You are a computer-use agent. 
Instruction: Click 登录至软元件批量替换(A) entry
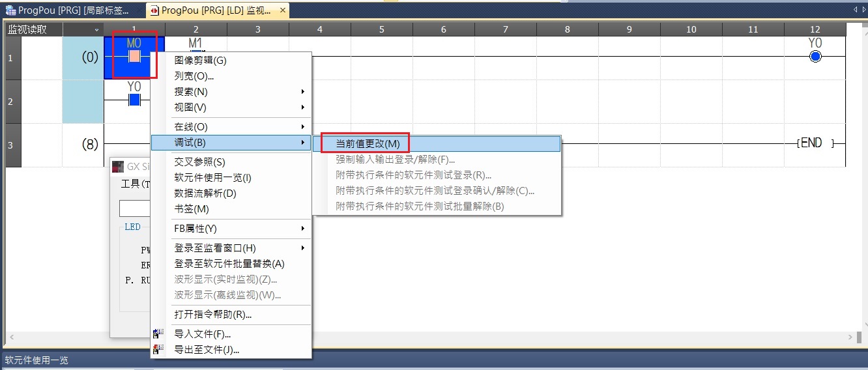click(x=229, y=264)
